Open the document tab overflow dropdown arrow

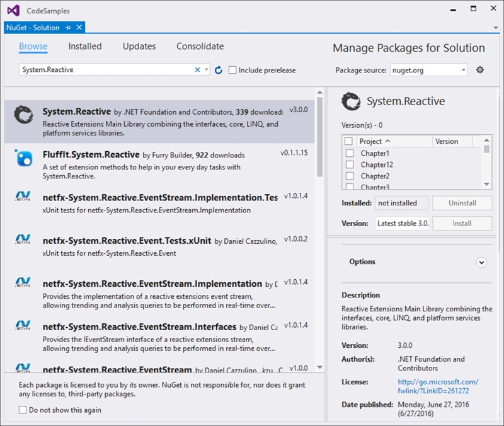[496, 28]
